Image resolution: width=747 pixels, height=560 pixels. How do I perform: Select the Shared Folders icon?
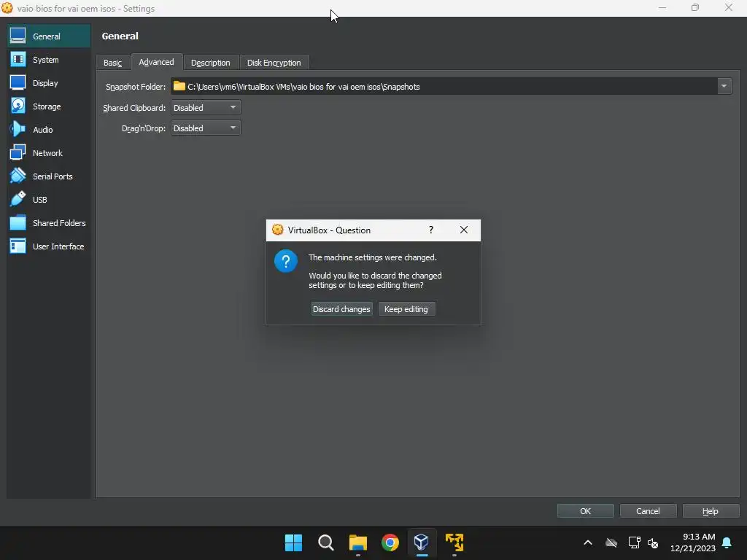click(x=18, y=223)
